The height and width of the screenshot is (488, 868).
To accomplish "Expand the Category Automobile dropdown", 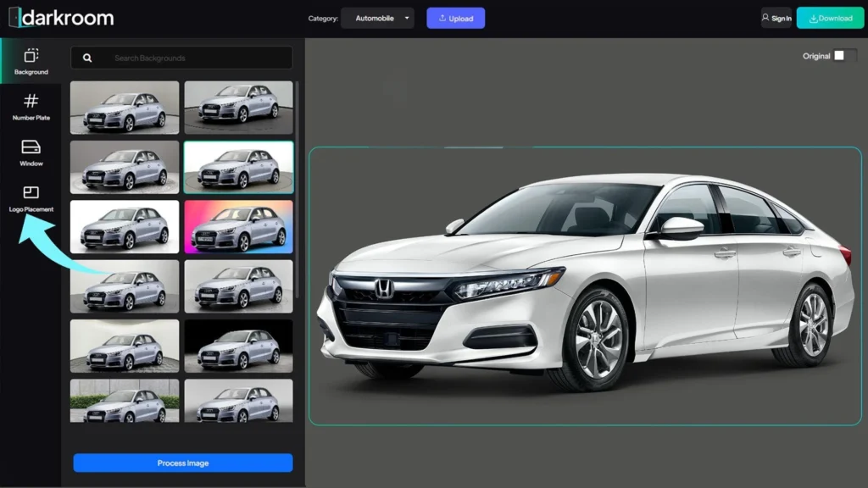I will 377,19.
